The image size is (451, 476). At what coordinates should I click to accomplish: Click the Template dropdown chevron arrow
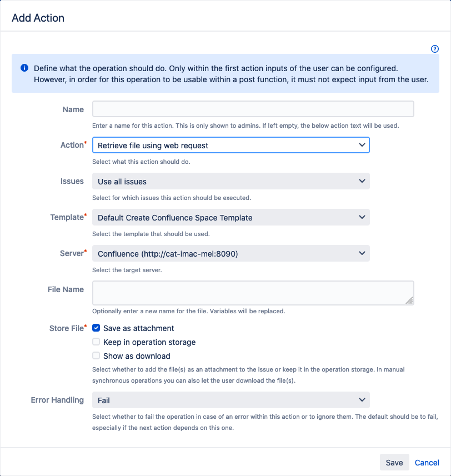[x=362, y=218]
